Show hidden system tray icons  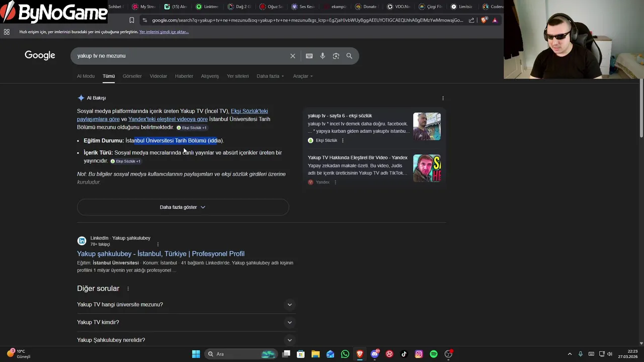(570, 354)
